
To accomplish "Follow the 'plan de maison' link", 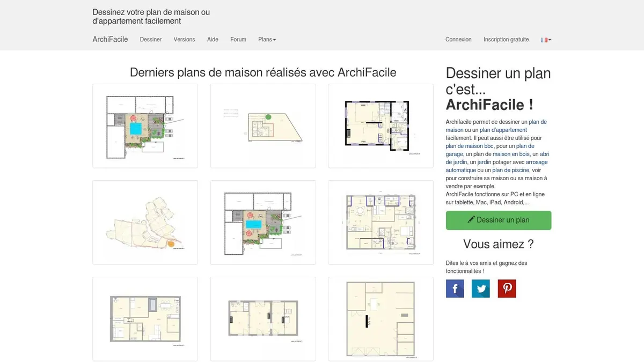I will tap(496, 125).
